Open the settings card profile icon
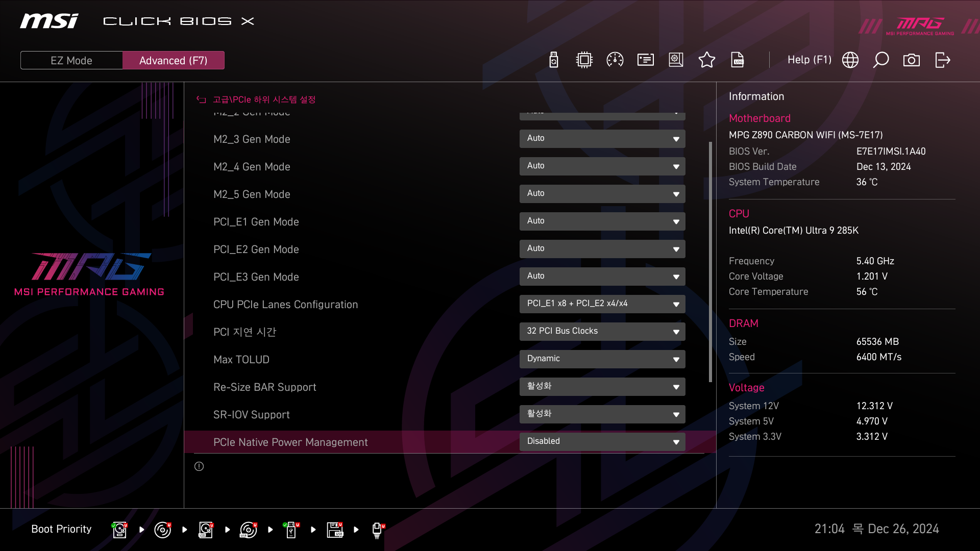The width and height of the screenshot is (980, 551). (x=645, y=60)
